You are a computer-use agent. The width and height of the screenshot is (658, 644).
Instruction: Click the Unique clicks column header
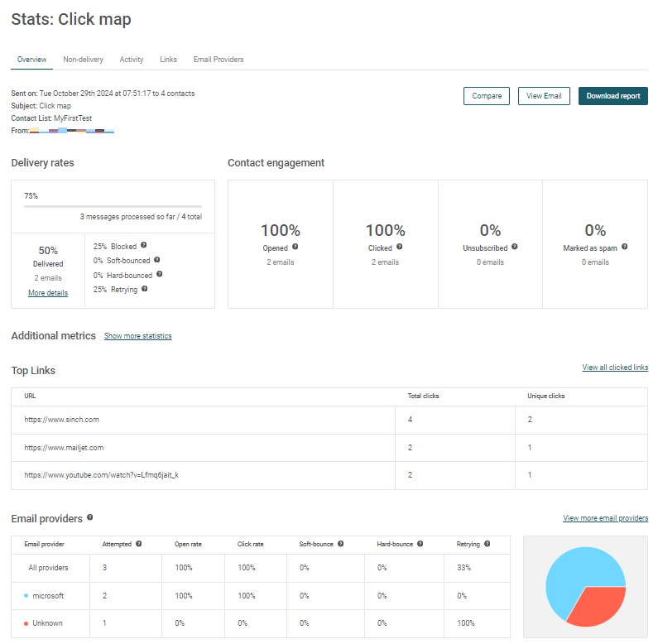click(546, 396)
